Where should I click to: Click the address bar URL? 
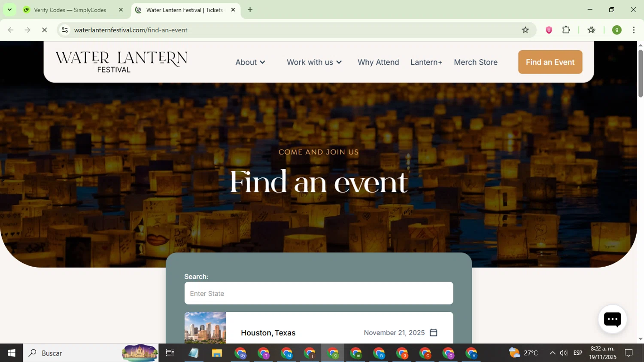click(131, 30)
